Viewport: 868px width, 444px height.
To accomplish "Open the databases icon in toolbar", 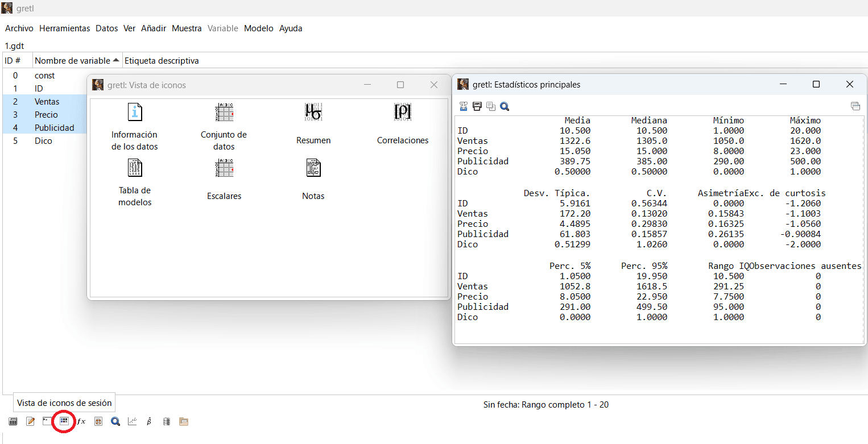I will click(166, 421).
